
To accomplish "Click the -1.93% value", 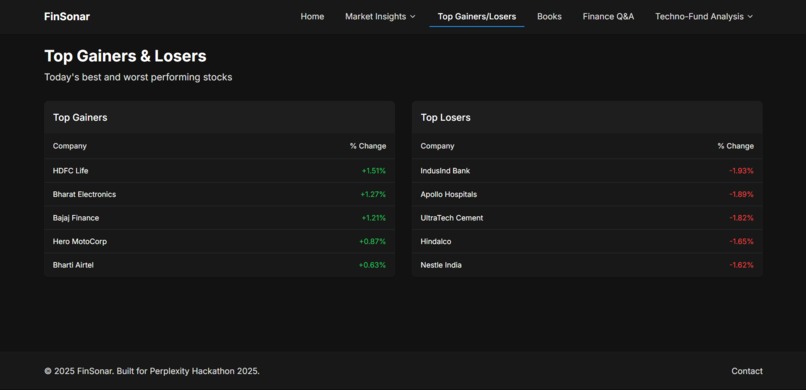I will tap(741, 171).
